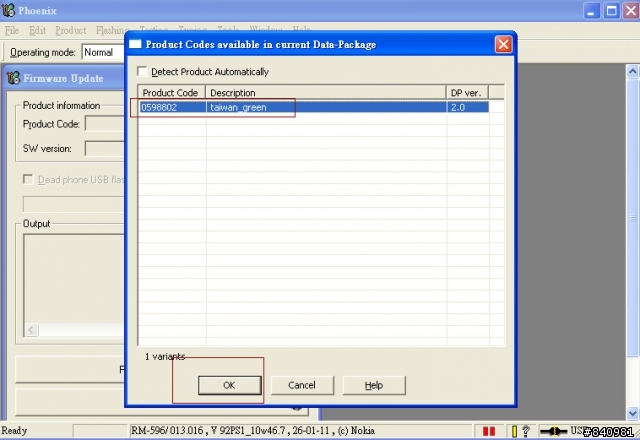The image size is (640, 440).
Task: Select the taiwan_green description cell
Action: click(326, 107)
